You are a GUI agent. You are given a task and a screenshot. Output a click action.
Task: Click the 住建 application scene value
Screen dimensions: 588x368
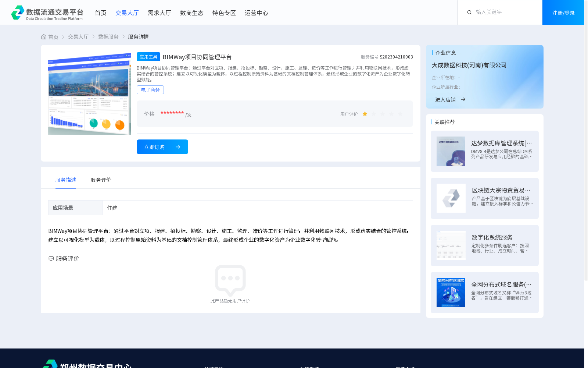[112, 208]
